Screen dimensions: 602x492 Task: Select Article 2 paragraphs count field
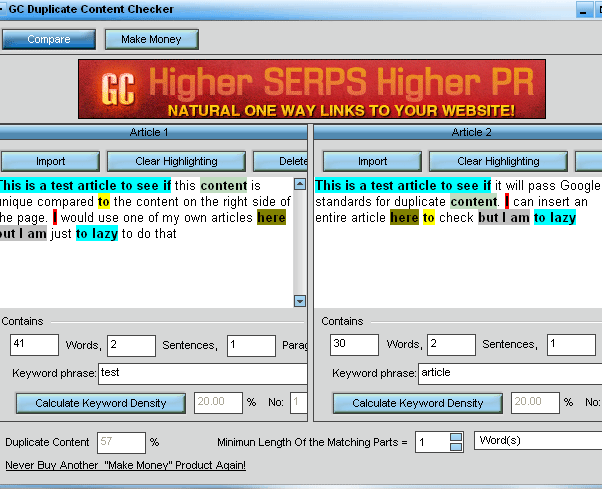[571, 345]
